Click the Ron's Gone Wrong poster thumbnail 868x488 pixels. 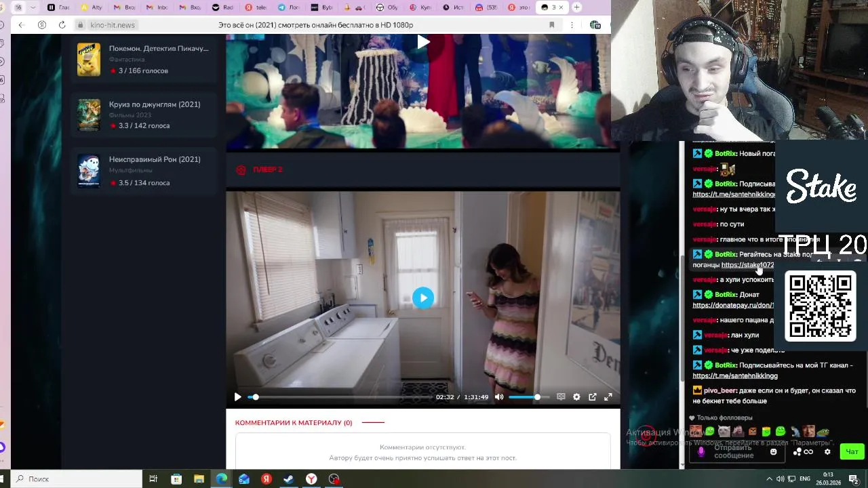point(89,171)
